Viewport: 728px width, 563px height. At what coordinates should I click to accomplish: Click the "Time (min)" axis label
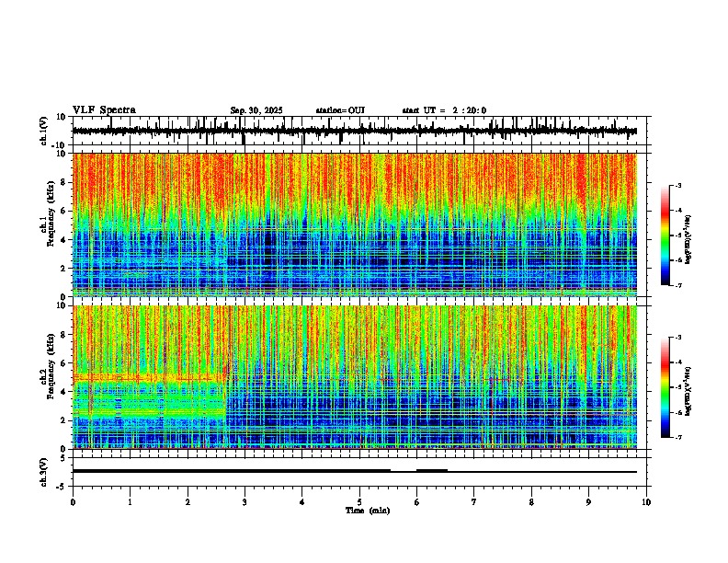click(368, 511)
